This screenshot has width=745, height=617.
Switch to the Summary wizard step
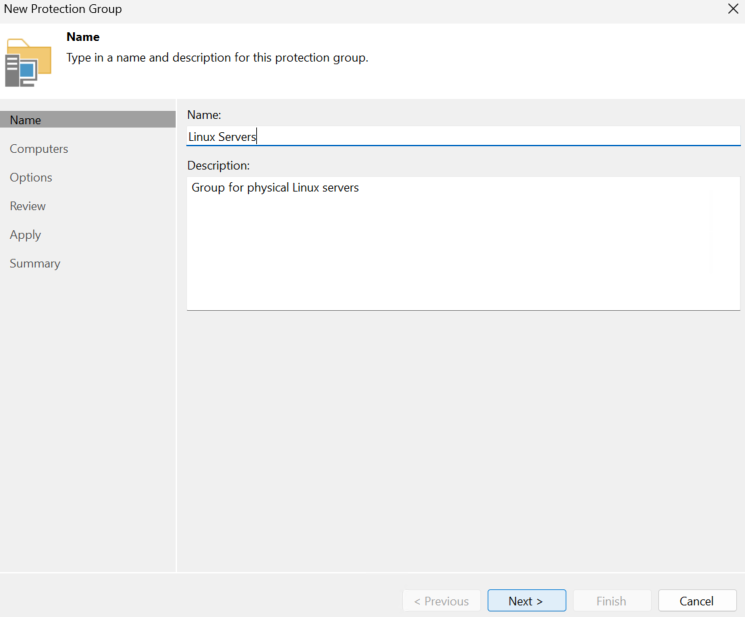click(35, 263)
